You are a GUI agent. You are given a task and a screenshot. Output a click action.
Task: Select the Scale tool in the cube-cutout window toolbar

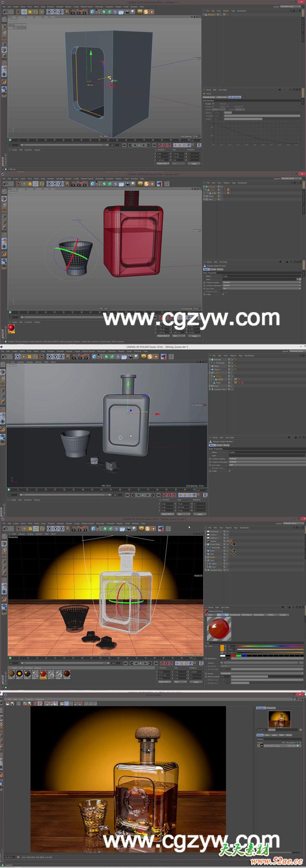(30, 12)
